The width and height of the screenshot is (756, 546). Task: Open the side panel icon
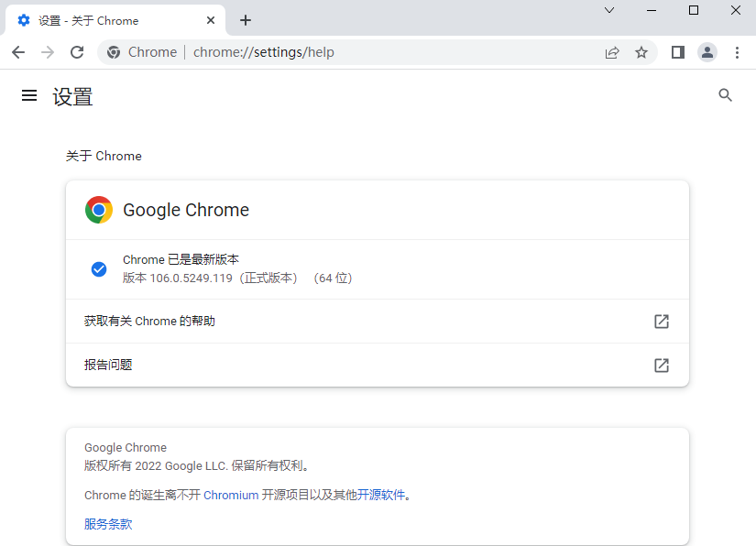click(678, 52)
